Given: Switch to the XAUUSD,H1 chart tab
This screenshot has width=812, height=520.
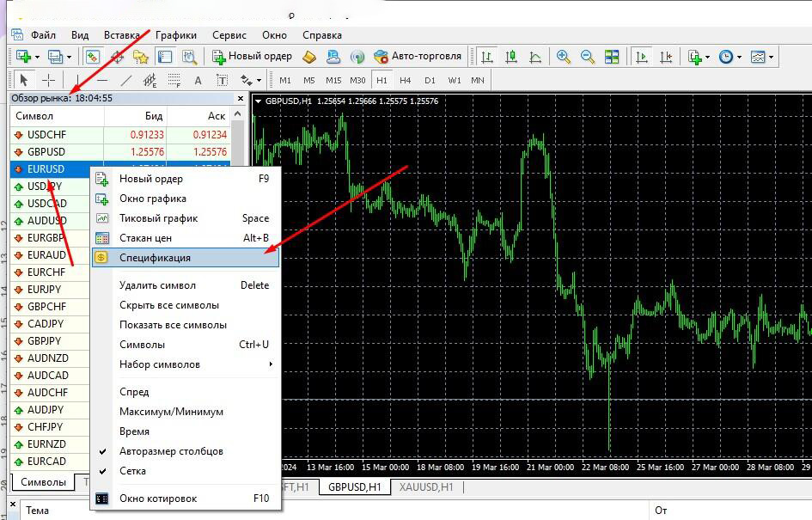Looking at the screenshot, I should (x=426, y=486).
